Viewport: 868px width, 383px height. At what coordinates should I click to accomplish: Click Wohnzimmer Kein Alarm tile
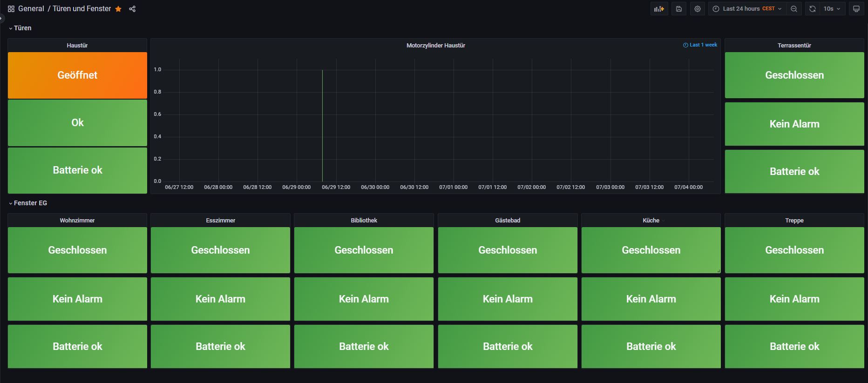[x=77, y=299]
